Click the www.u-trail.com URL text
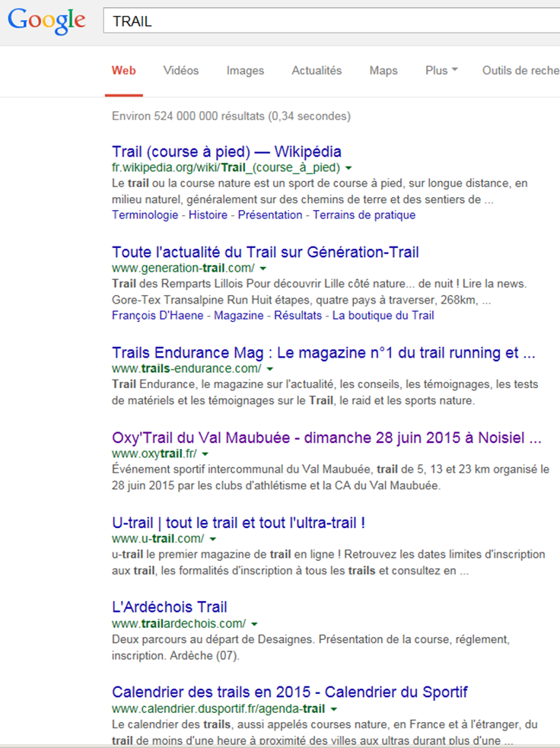The image size is (560, 748). pos(158,539)
